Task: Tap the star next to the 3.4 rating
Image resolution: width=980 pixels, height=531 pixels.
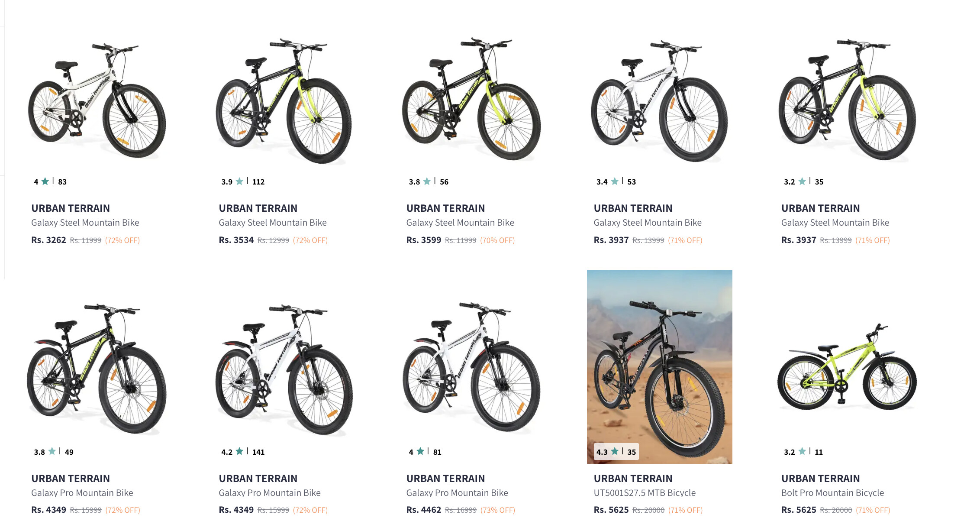Action: click(615, 181)
